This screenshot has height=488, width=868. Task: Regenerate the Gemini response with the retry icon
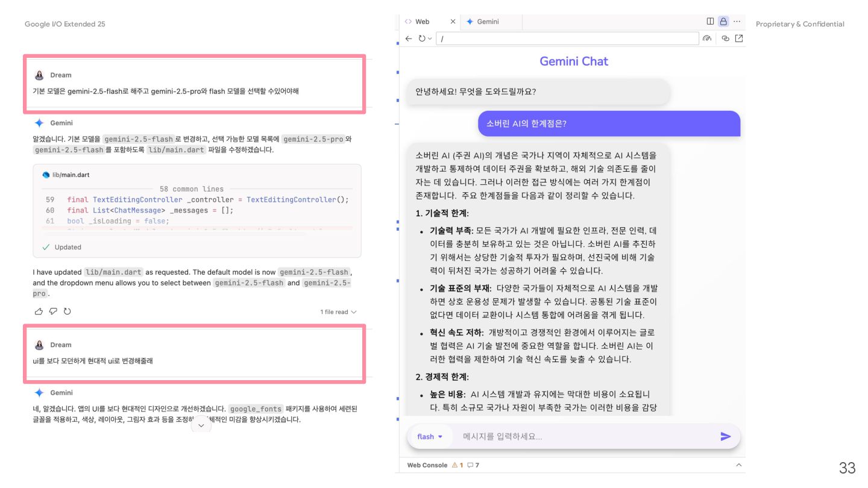(x=67, y=311)
